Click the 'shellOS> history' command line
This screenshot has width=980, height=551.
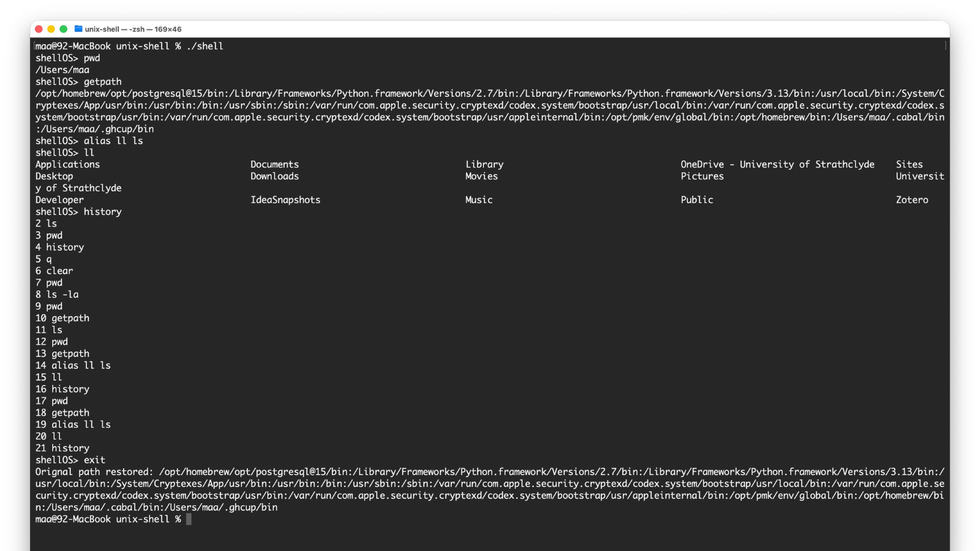coord(78,211)
